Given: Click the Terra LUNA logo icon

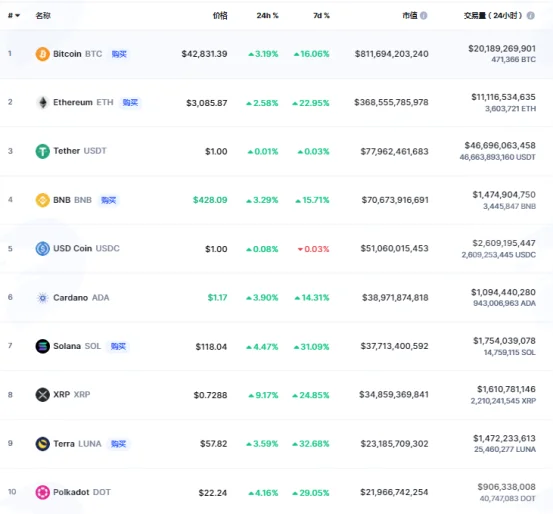Looking at the screenshot, I should (x=42, y=444).
